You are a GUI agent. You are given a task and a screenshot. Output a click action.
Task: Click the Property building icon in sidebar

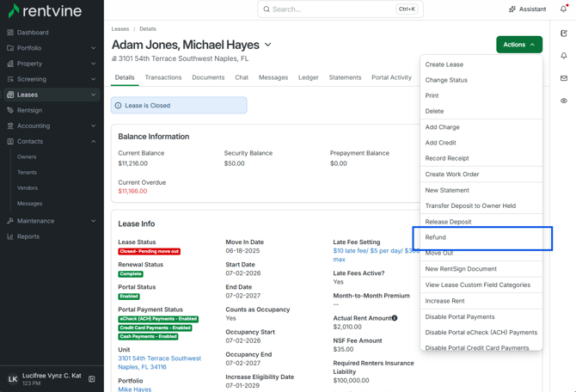pos(10,64)
